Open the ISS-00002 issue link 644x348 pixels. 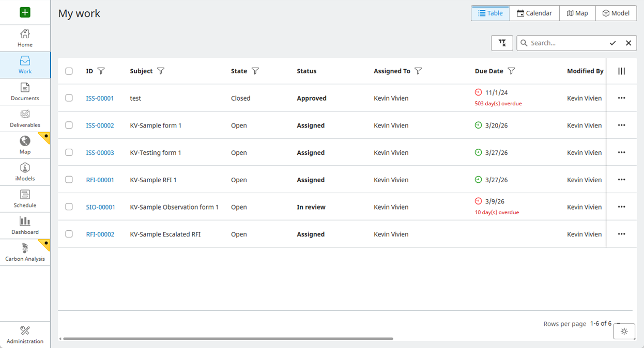100,125
